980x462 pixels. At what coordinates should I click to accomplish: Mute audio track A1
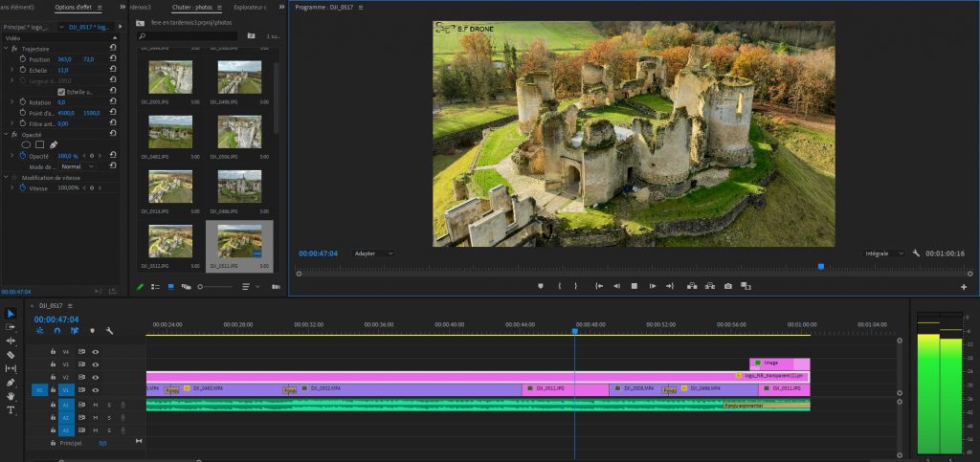pos(96,405)
